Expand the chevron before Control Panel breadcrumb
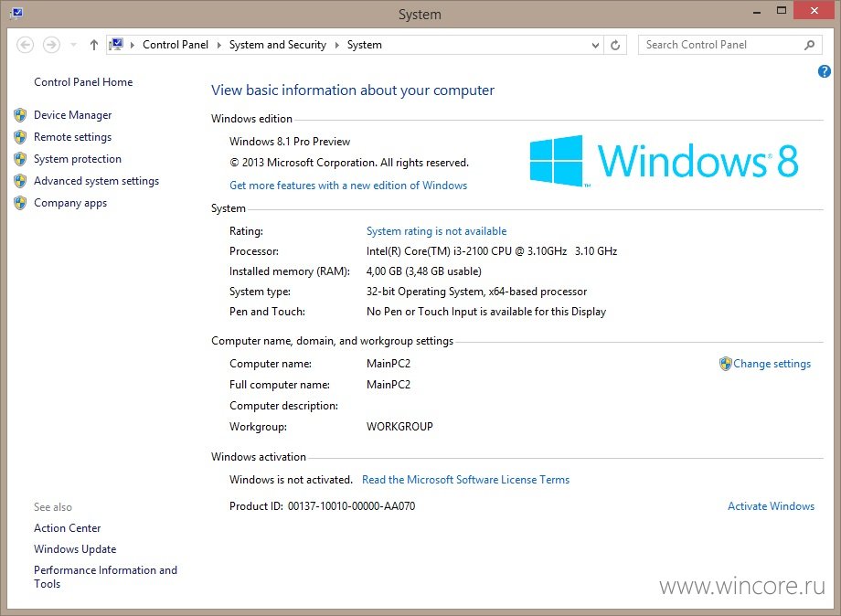This screenshot has width=841, height=616. (132, 45)
